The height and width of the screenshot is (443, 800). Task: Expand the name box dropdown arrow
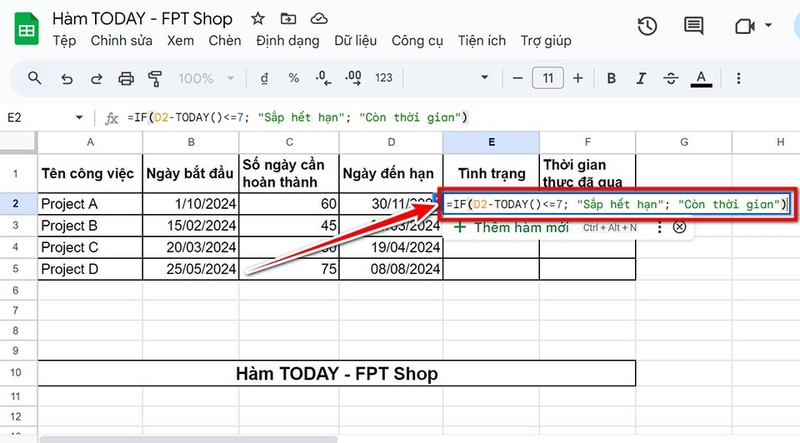(79, 117)
